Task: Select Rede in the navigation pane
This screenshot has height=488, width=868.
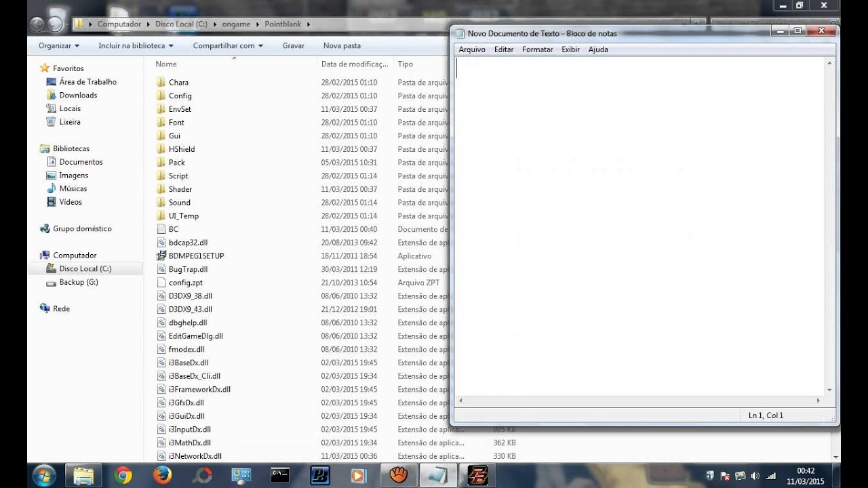Action: [62, 309]
